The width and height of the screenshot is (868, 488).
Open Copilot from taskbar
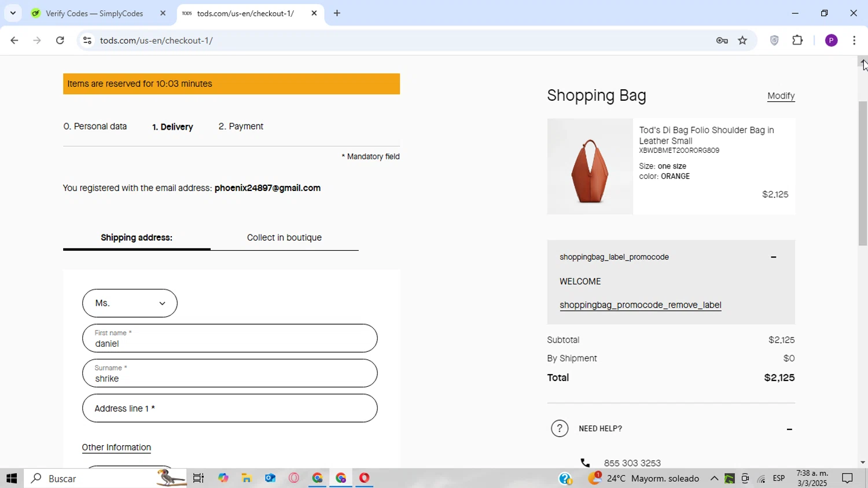click(223, 479)
